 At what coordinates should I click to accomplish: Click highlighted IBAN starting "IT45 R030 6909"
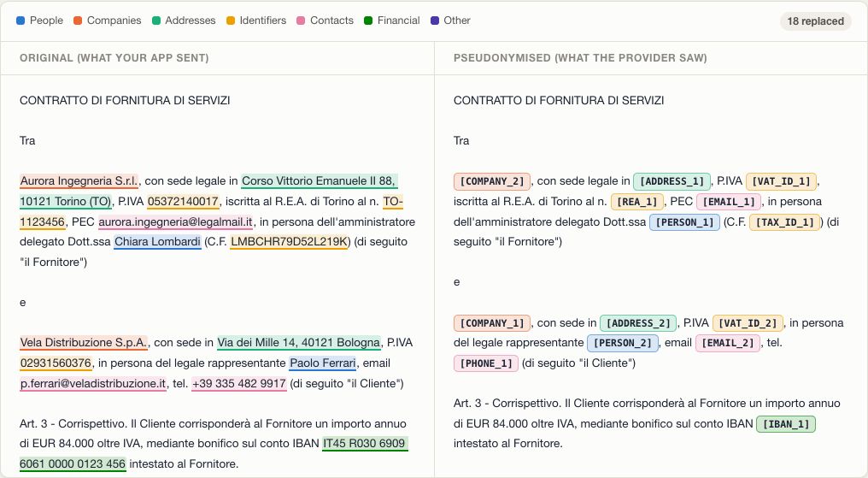click(366, 443)
